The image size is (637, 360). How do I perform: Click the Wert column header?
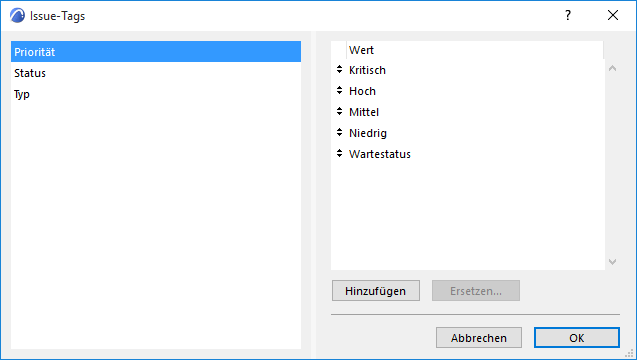[475, 50]
